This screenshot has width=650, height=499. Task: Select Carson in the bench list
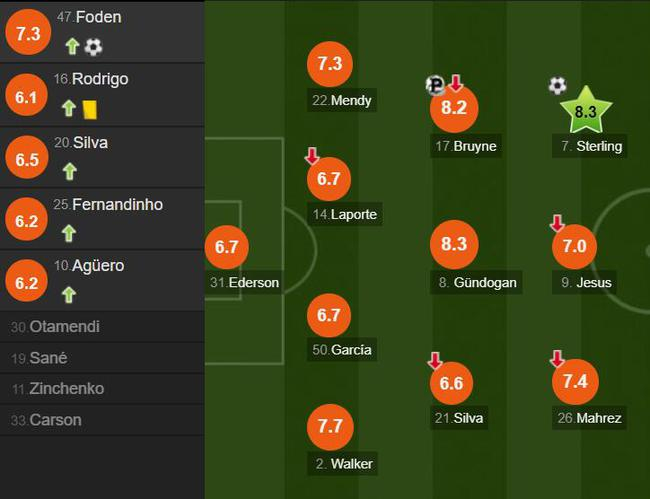[56, 420]
